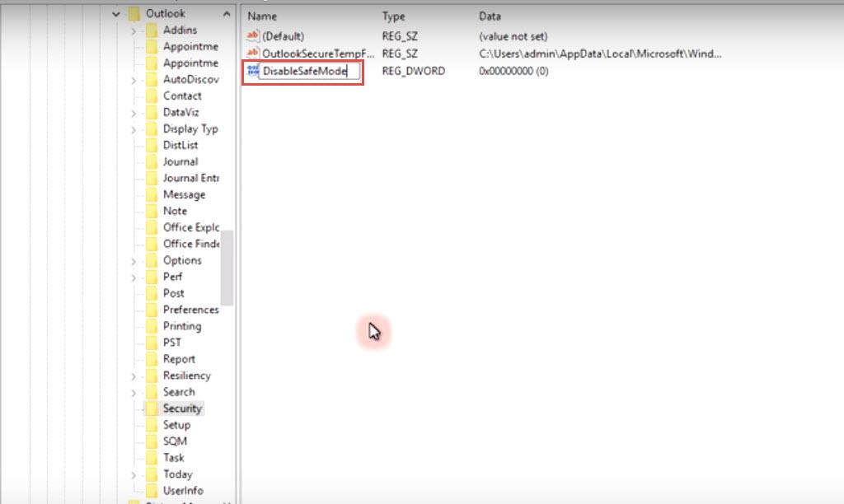Click the DisableSafeMode DWORD value icon
The image size is (844, 504).
coord(252,71)
